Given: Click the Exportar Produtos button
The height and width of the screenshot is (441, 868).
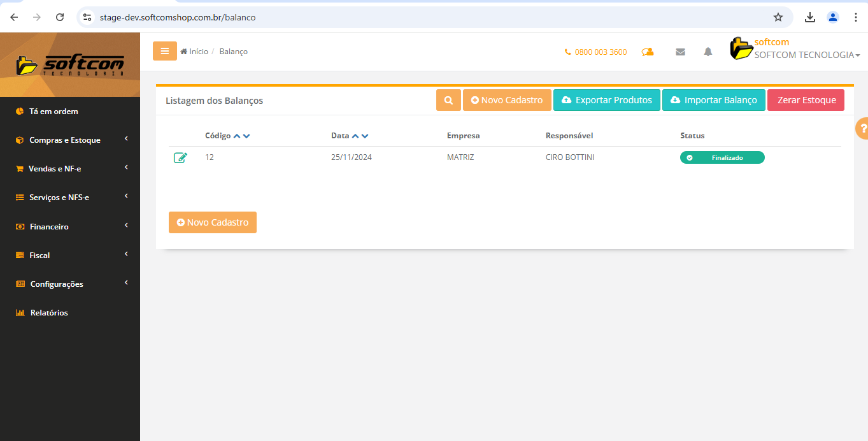Looking at the screenshot, I should point(606,100).
